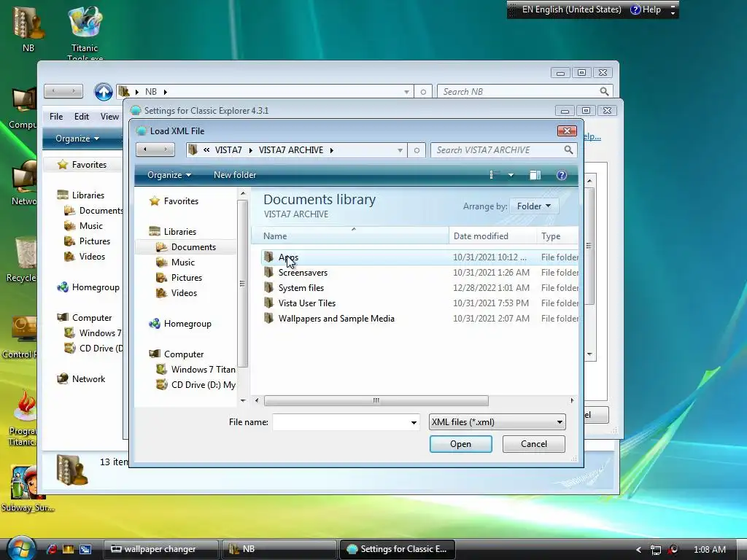This screenshot has width=747, height=560.
Task: Show hidden system tray icons arrow
Action: [638, 550]
